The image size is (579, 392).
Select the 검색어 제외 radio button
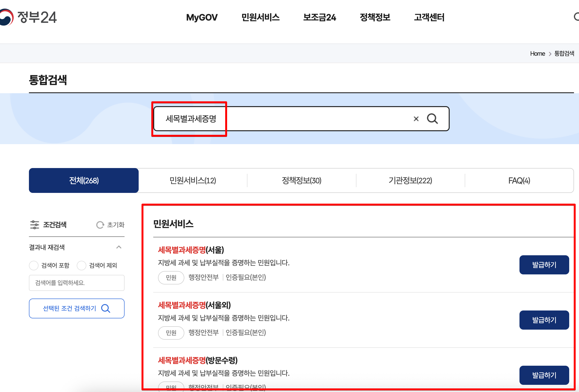(x=82, y=266)
